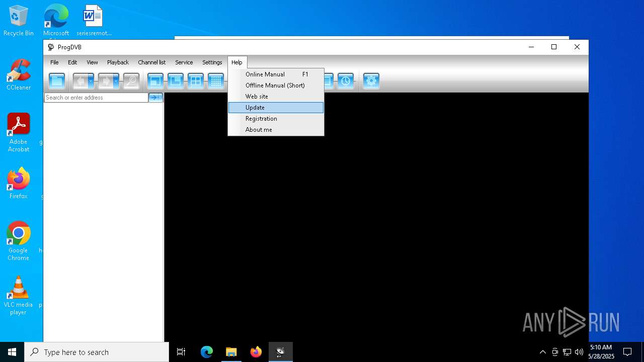Open the folder toolbar icon in ProgDVB
This screenshot has height=362, width=644.
coord(57,81)
